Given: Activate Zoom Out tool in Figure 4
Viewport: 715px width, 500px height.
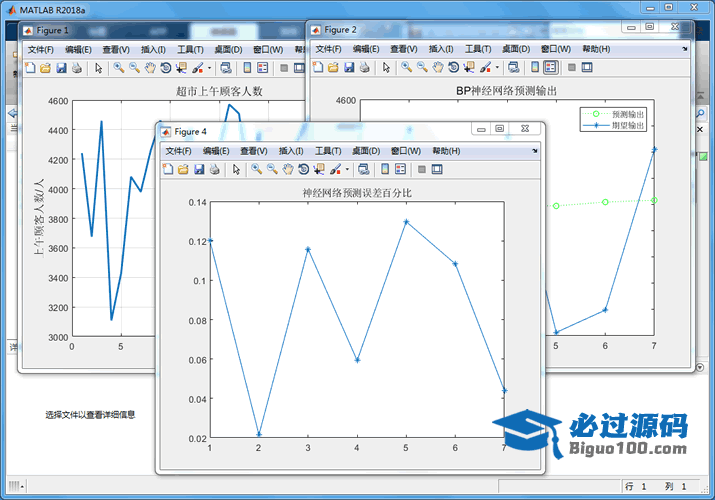Looking at the screenshot, I should (x=272, y=170).
